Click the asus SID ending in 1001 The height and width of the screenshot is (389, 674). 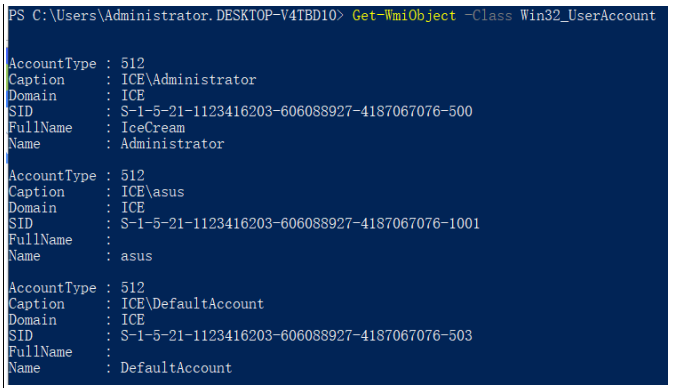coord(300,224)
